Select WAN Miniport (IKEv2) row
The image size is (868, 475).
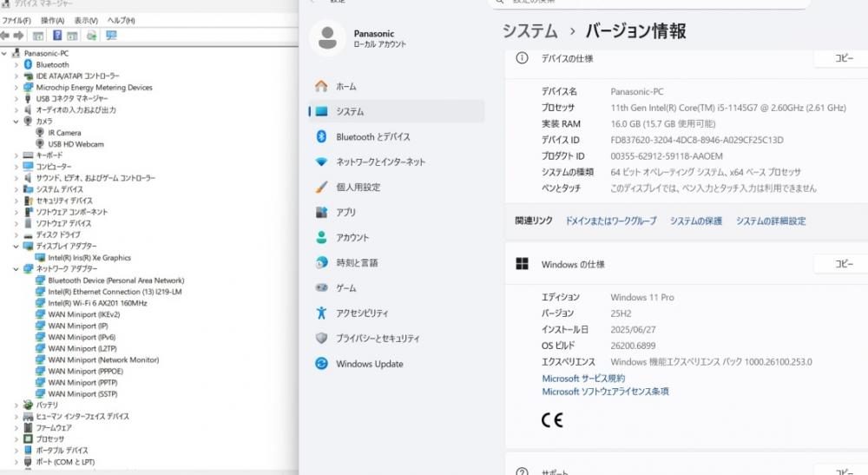[x=83, y=314]
